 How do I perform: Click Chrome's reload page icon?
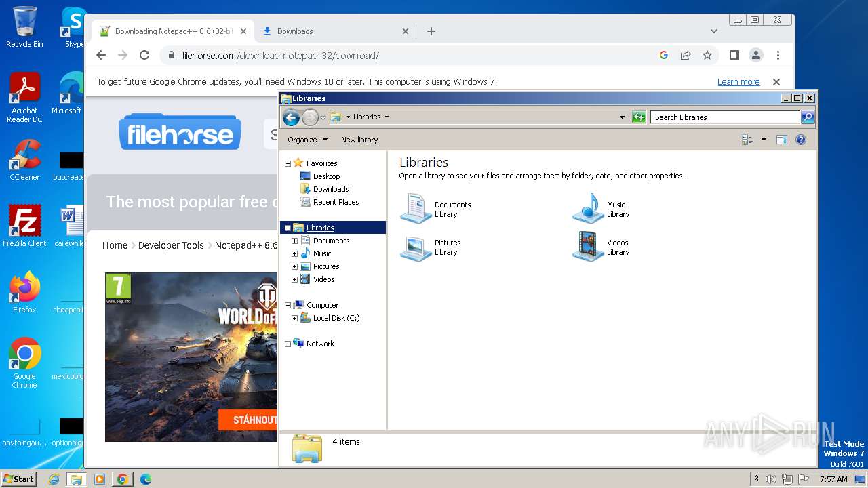(144, 56)
